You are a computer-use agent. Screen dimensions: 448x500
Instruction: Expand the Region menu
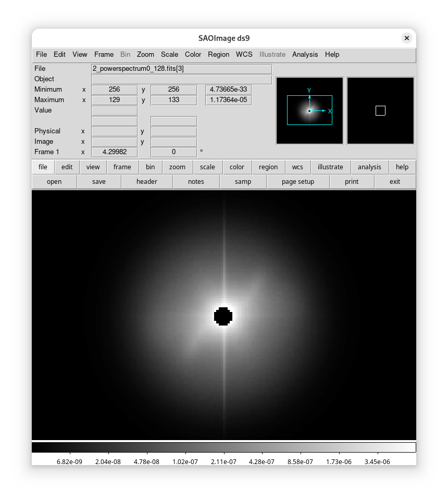pos(218,54)
